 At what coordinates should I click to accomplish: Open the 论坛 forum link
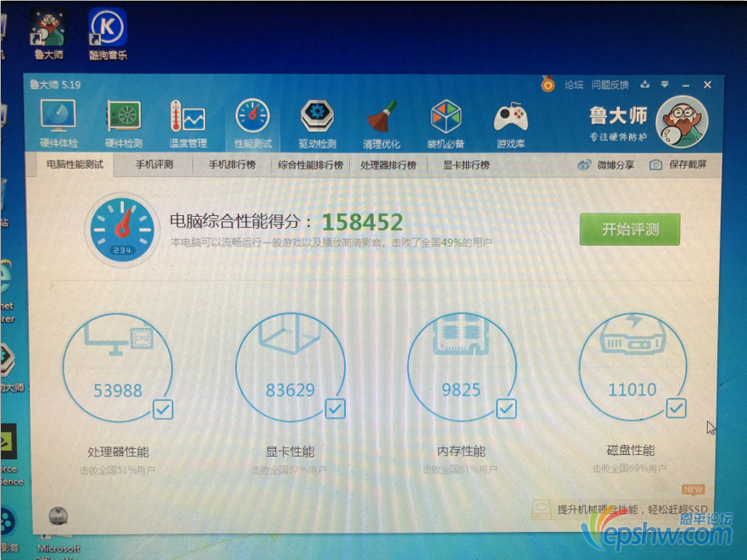(x=573, y=85)
